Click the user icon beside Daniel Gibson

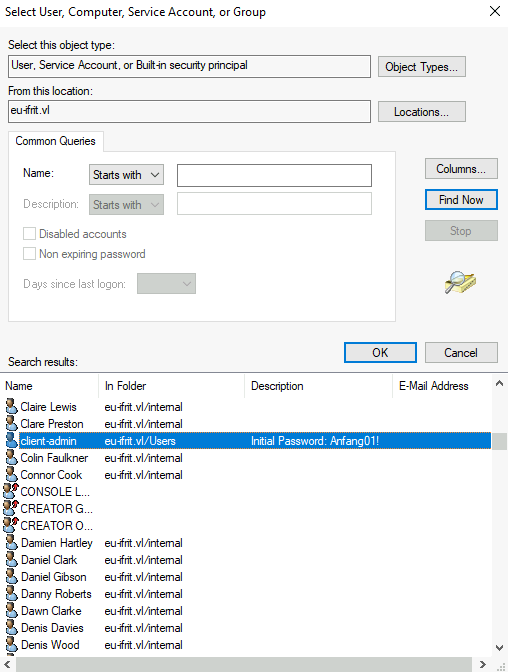click(x=12, y=576)
